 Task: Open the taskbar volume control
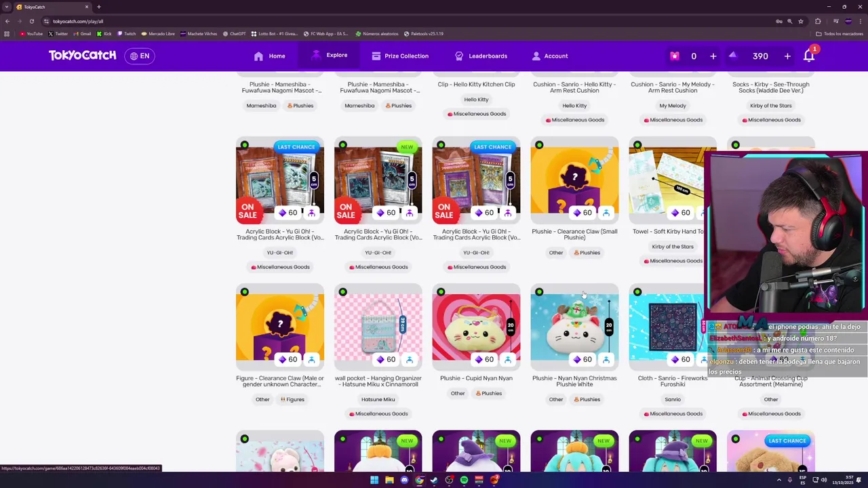824,480
